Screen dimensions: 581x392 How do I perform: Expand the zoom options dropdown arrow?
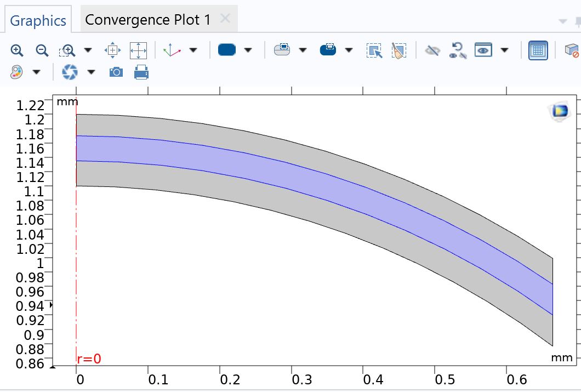click(88, 50)
